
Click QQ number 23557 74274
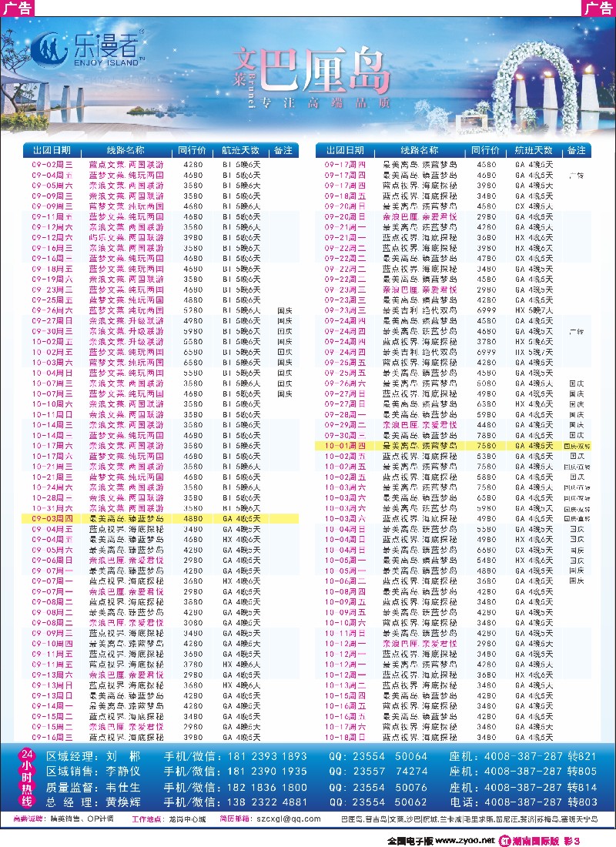pyautogui.click(x=390, y=772)
